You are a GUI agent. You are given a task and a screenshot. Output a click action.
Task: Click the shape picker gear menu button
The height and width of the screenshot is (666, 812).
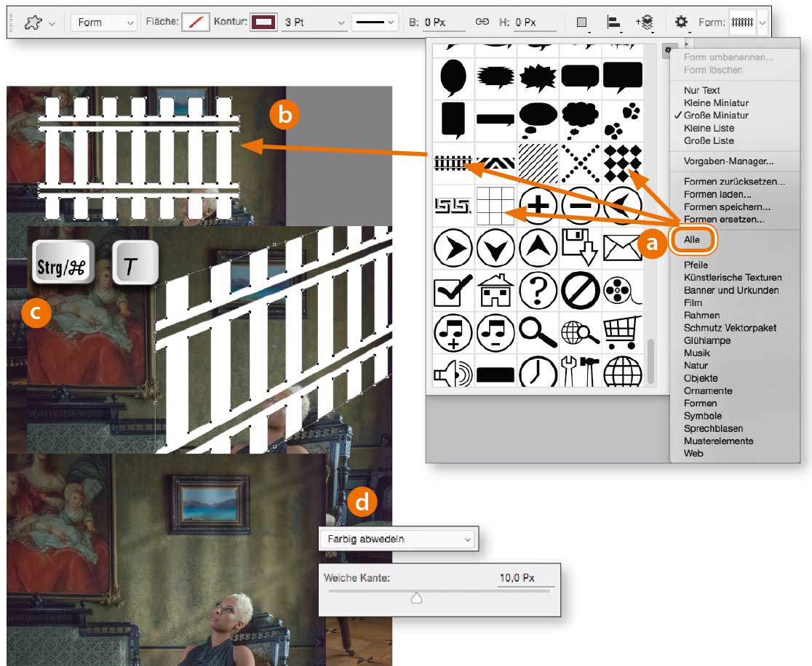(668, 51)
